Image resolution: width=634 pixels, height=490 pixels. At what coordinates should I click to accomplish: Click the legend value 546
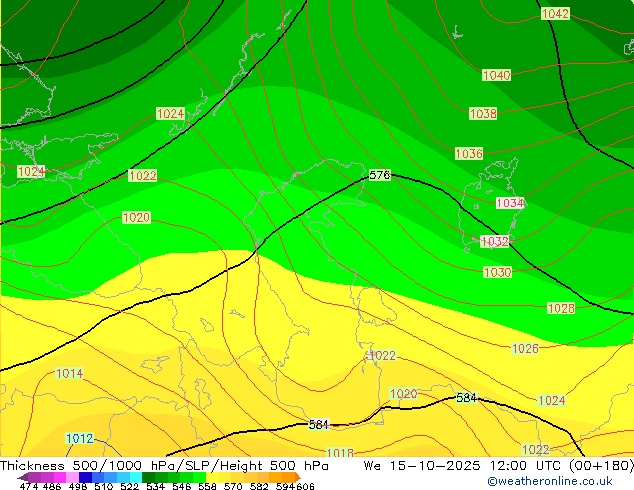click(181, 486)
